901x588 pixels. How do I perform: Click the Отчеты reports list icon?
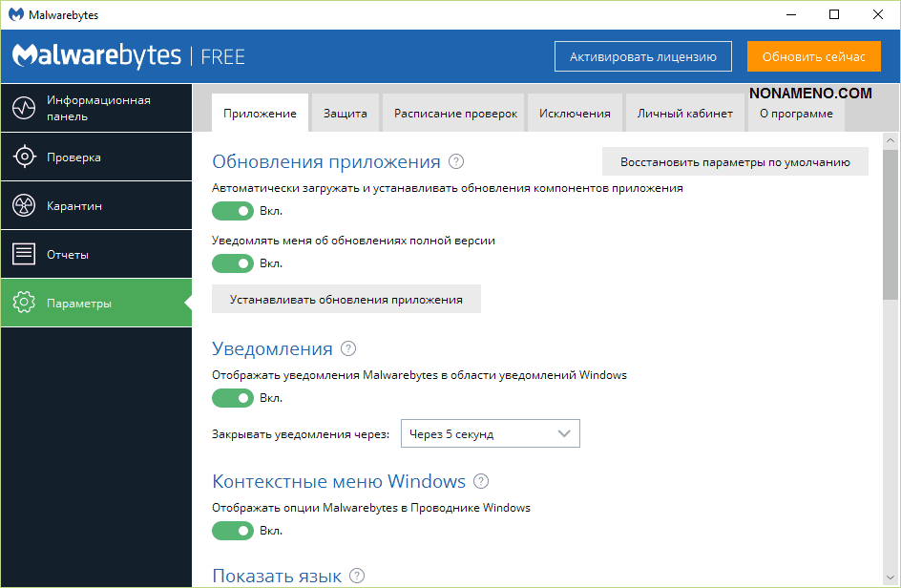tap(24, 255)
